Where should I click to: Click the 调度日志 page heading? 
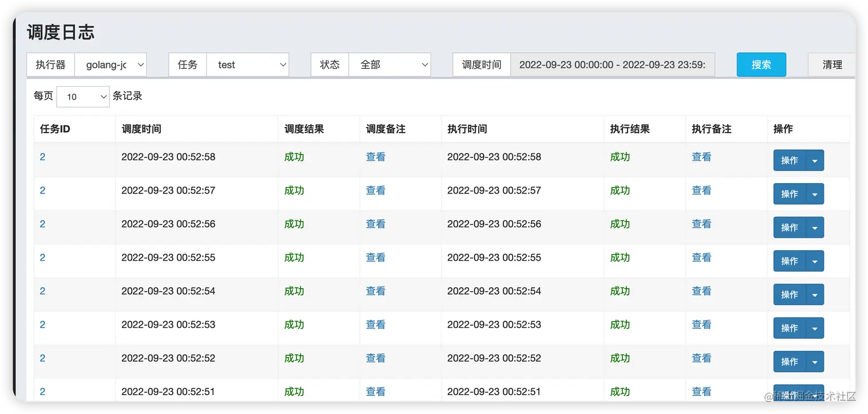[60, 32]
